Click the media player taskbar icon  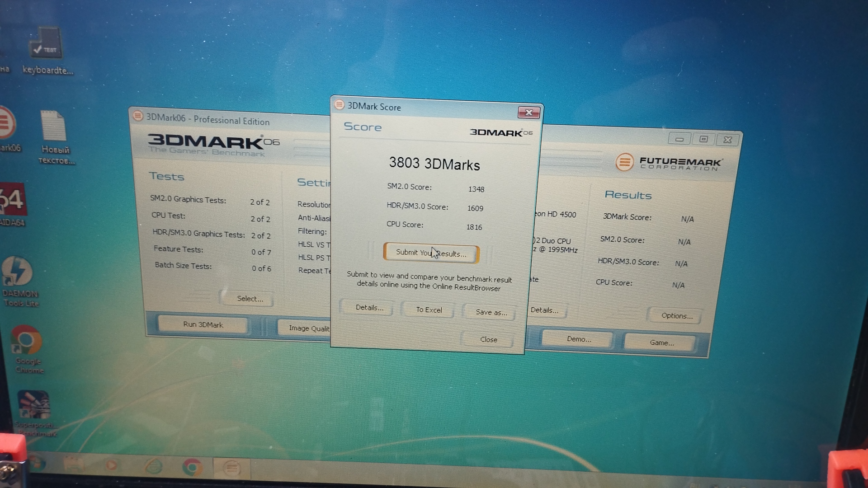112,465
